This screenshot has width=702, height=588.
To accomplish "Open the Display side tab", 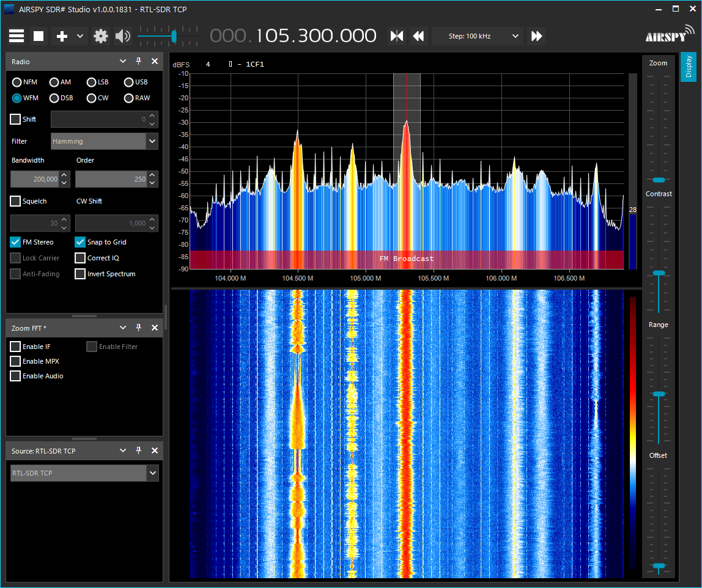I will 689,67.
